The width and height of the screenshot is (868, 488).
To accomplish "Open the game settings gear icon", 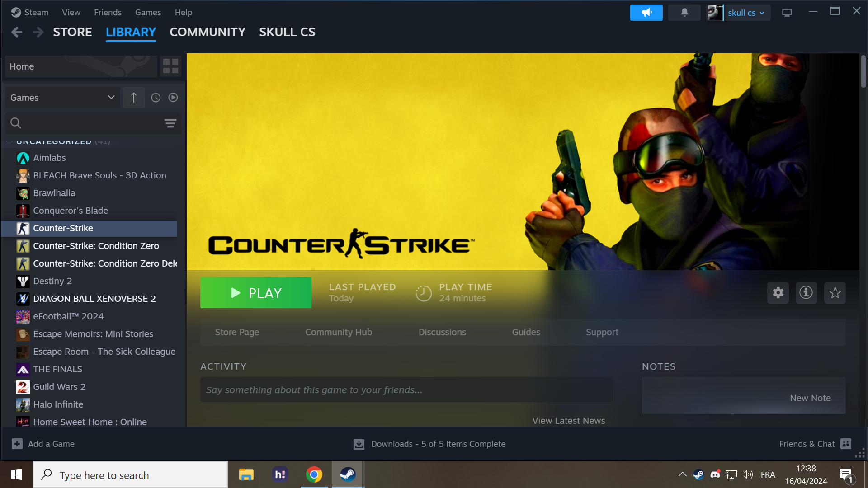I will click(x=778, y=293).
